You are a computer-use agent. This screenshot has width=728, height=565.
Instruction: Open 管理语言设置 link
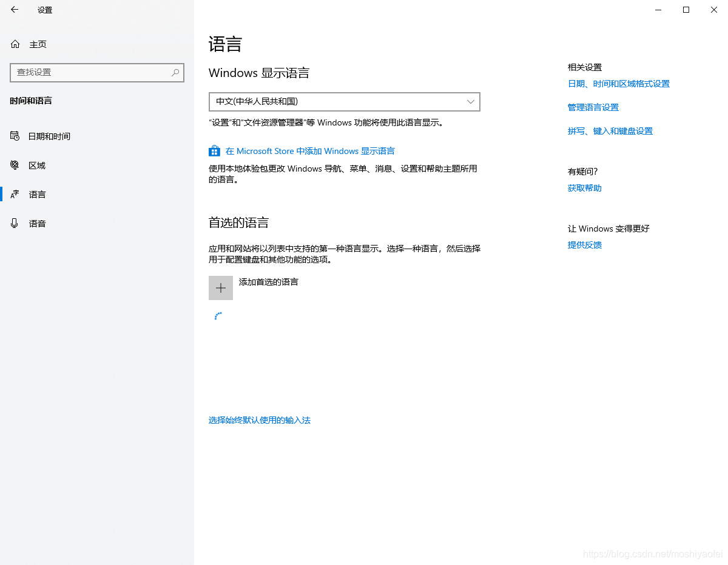point(593,107)
